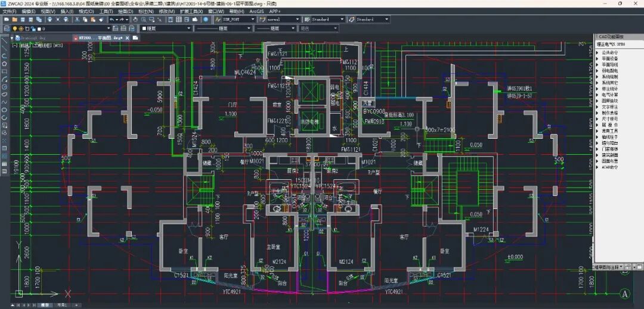The width and height of the screenshot is (644, 309).
Task: Toggle the layer freeze sun icon
Action: [22, 28]
